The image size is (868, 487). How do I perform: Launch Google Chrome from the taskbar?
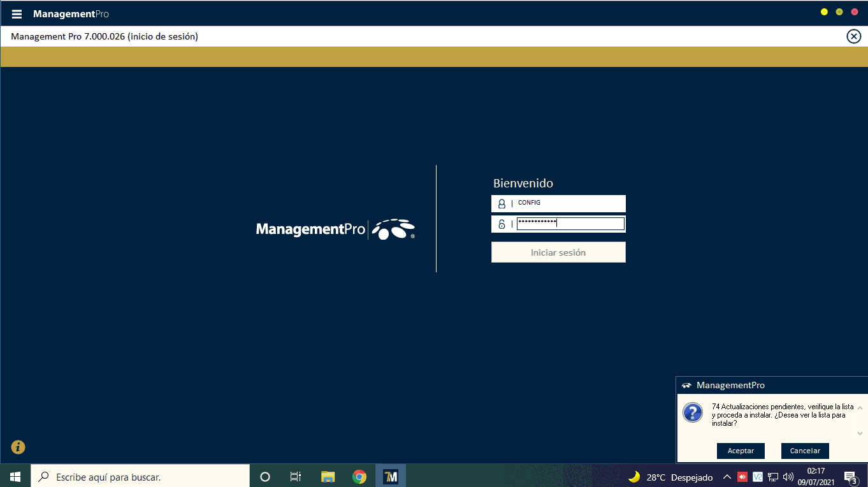click(359, 476)
